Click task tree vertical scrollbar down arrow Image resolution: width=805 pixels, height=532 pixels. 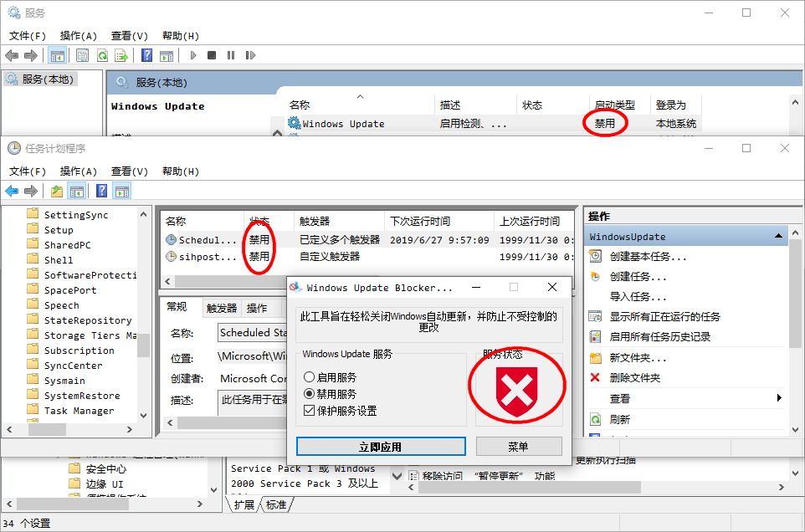144,416
